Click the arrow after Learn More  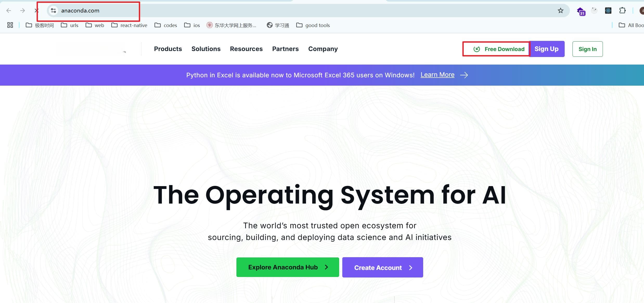click(464, 75)
